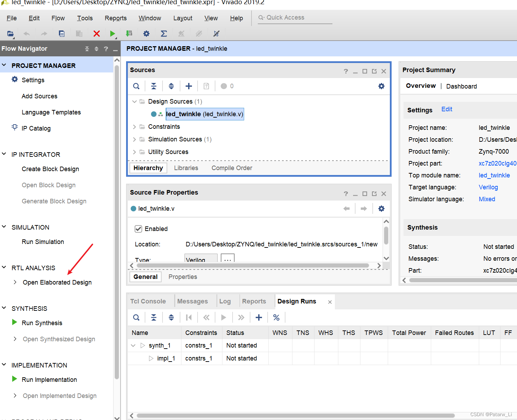Click the Copy toolbar icon

coord(62,34)
